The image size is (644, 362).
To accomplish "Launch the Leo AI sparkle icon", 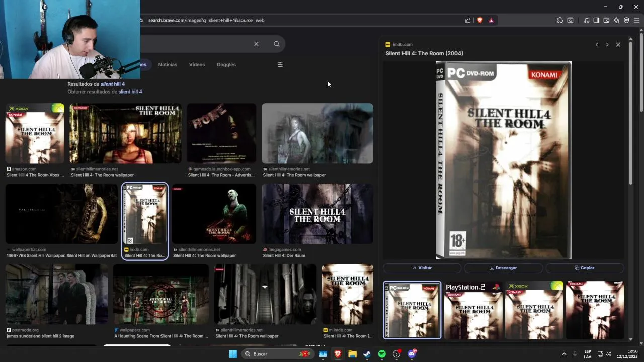I will click(x=616, y=20).
